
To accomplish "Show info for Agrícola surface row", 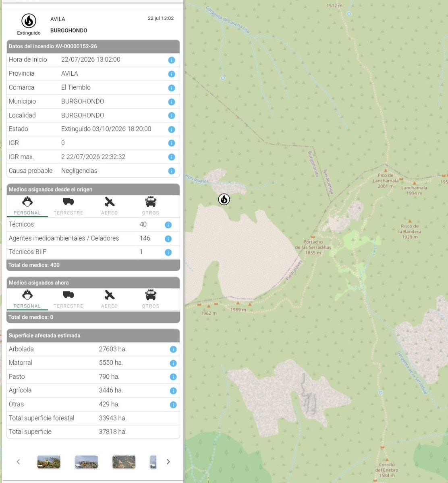I will coord(173,391).
